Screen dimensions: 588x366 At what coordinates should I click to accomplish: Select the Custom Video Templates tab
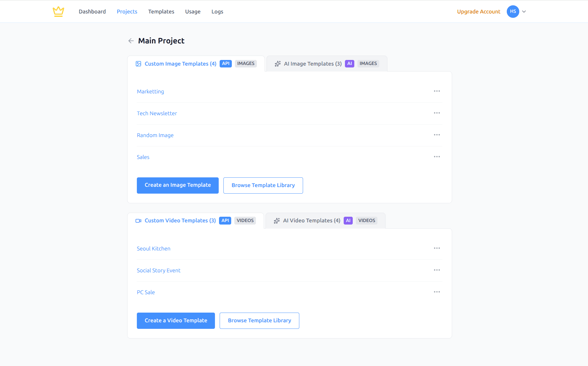pos(180,220)
